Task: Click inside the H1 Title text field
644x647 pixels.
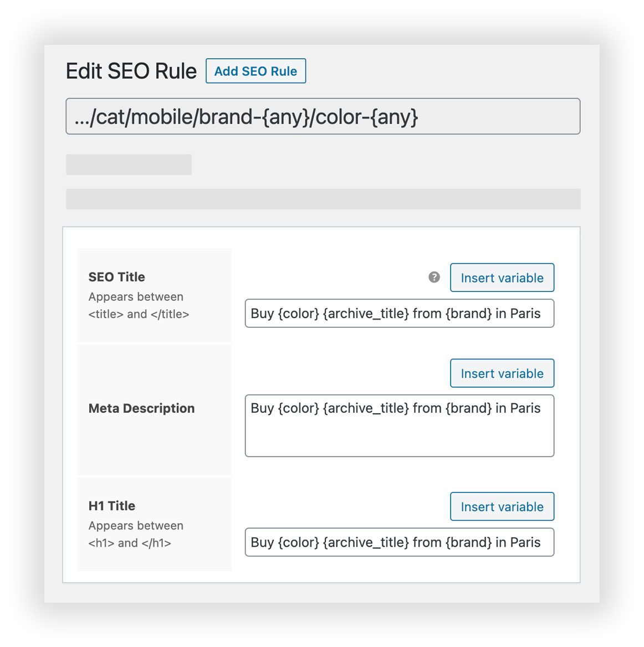Action: 399,542
